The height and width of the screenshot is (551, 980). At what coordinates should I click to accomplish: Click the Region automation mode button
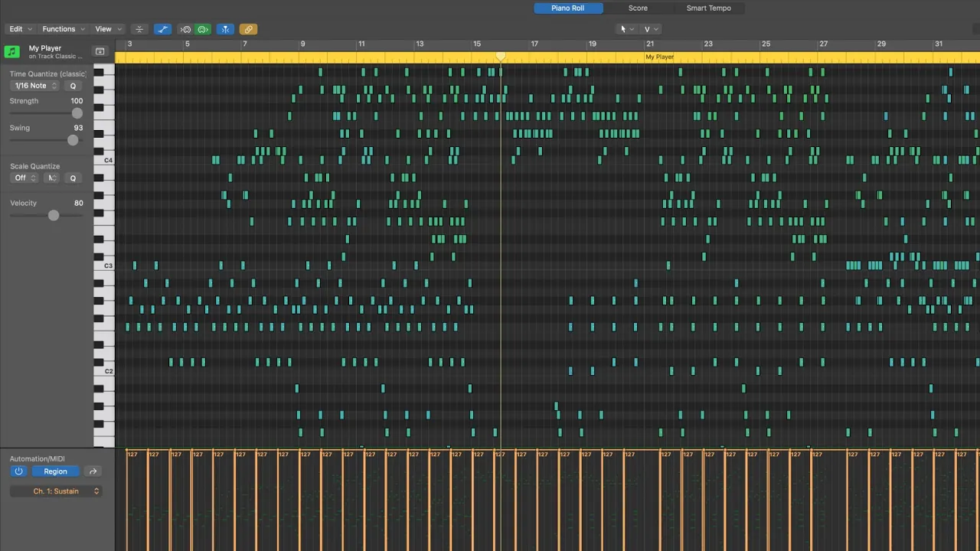point(55,471)
